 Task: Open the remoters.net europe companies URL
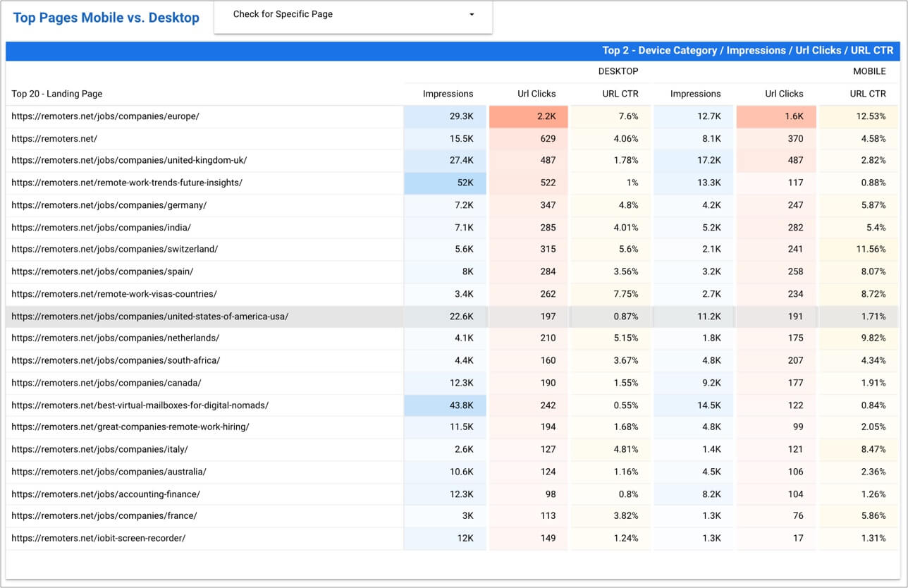click(x=106, y=116)
